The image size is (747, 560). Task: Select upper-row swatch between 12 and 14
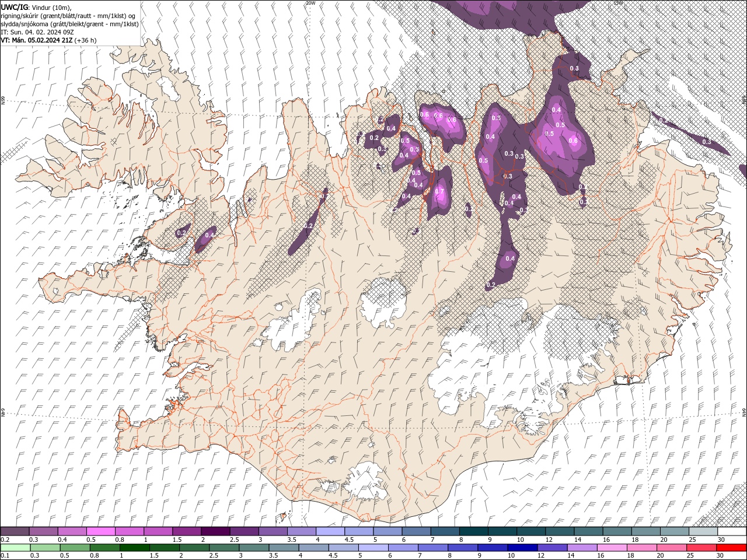560,531
